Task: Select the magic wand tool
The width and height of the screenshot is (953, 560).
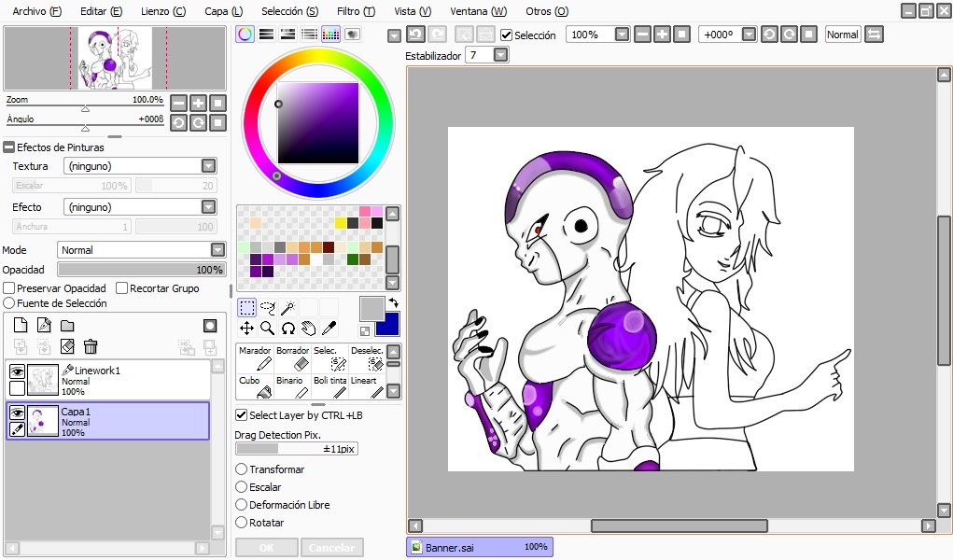Action: point(288,308)
